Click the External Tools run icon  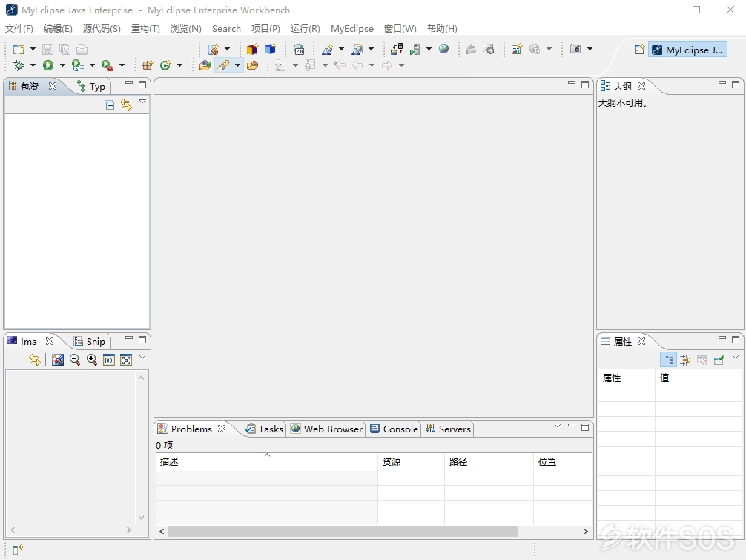click(x=107, y=65)
